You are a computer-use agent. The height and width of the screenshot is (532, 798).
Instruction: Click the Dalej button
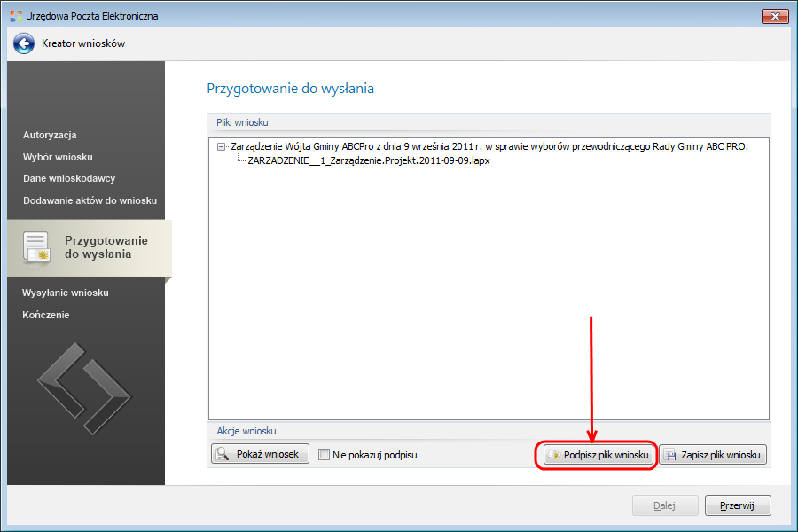pos(665,505)
